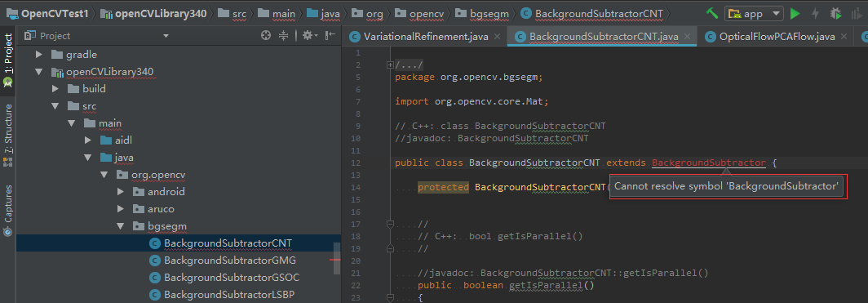Expand the build folder
Screen dimensions: 868x303
tap(55, 89)
